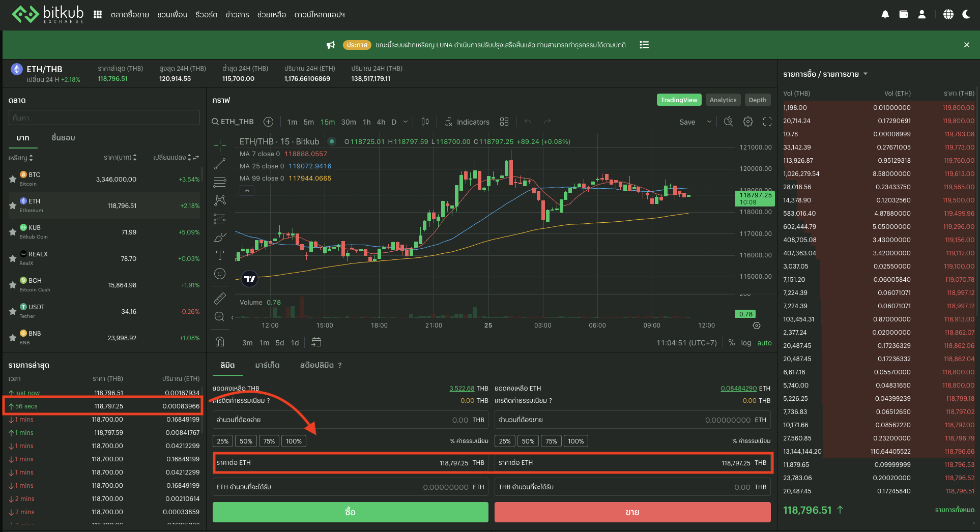Screen dimensions: 980x532
Task: Open chart layout templates grid icon
Action: tap(504, 122)
